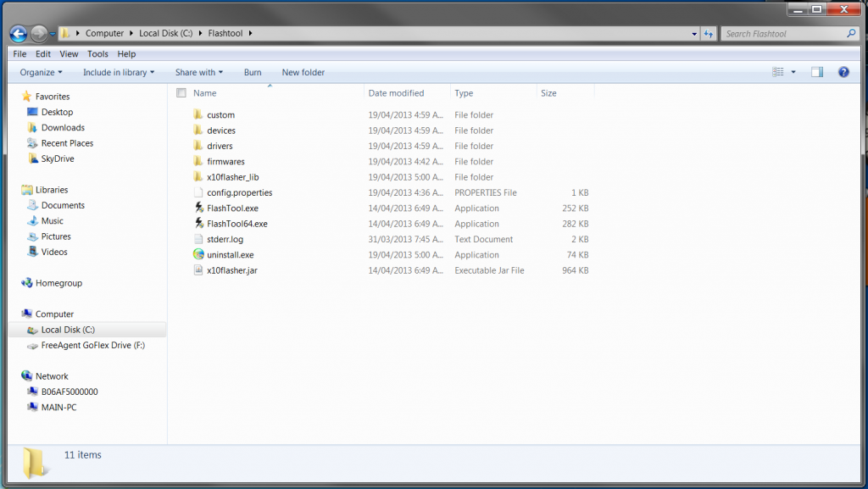
Task: Open SkyDrive in sidebar
Action: 58,158
